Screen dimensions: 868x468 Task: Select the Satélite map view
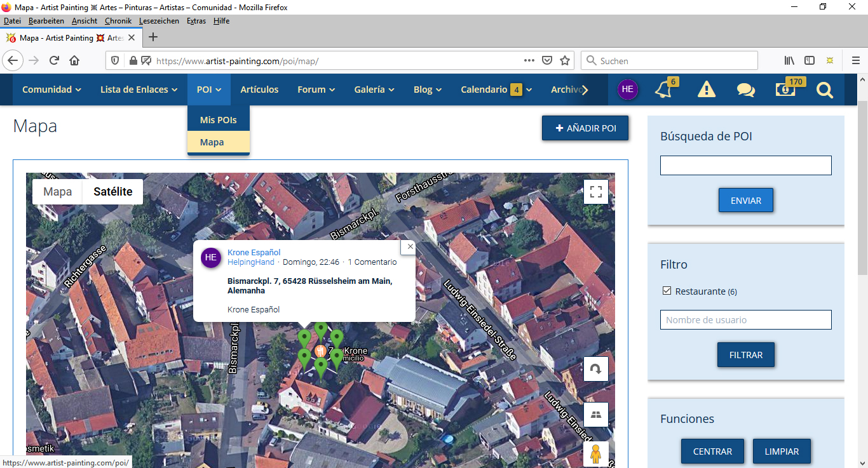pos(112,192)
